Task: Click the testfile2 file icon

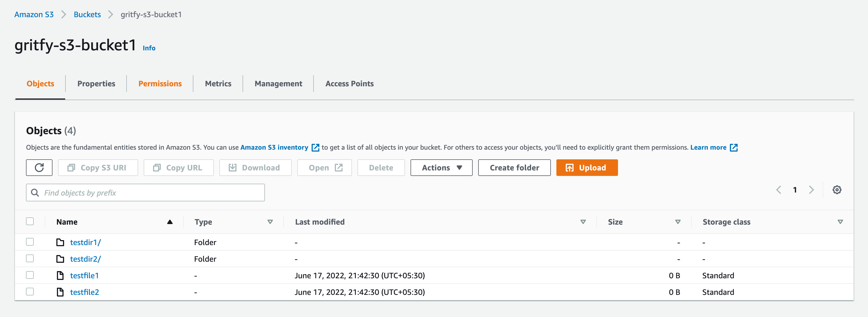Action: 60,292
